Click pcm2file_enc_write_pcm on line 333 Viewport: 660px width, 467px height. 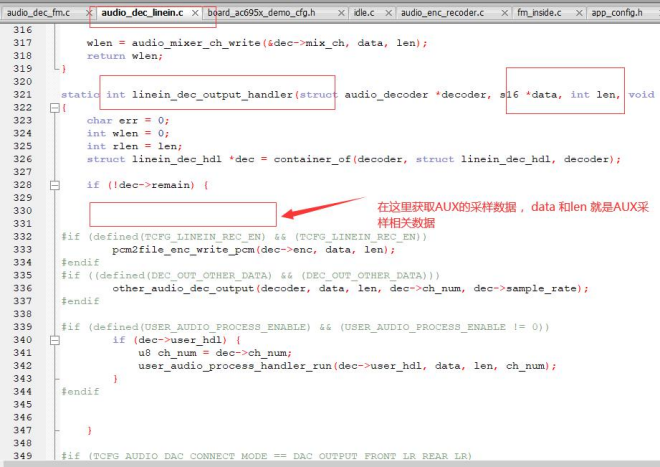tap(184, 250)
